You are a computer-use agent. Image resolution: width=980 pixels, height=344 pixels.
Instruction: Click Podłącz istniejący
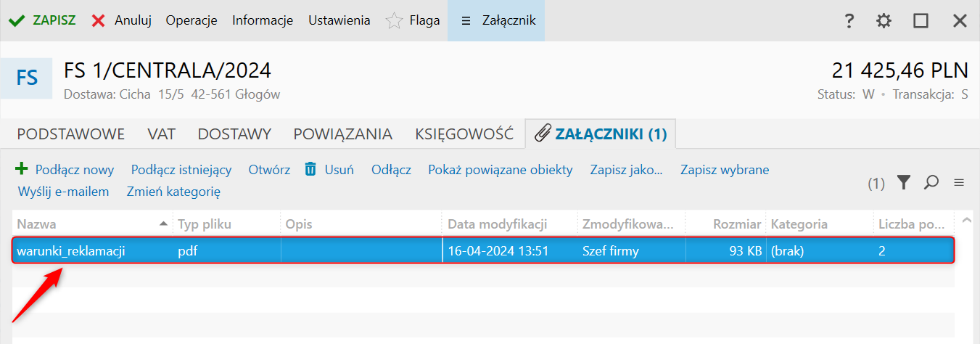(181, 170)
